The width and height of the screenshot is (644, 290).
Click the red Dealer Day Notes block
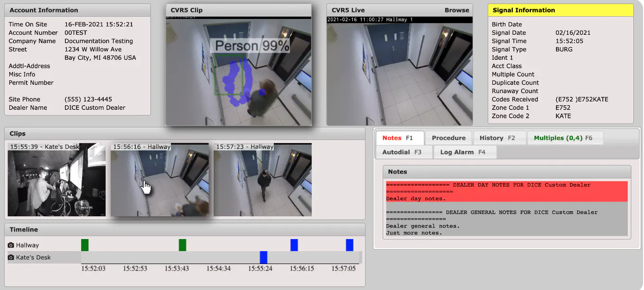click(x=507, y=191)
